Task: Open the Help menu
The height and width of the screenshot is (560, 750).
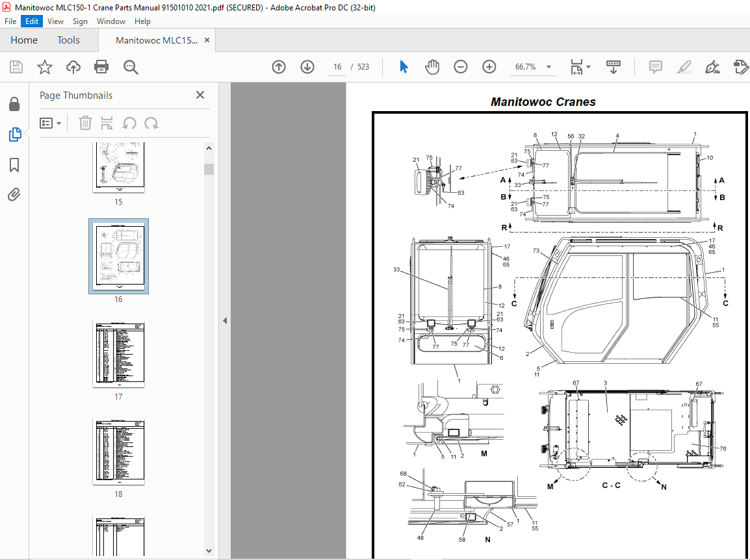Action: (142, 21)
